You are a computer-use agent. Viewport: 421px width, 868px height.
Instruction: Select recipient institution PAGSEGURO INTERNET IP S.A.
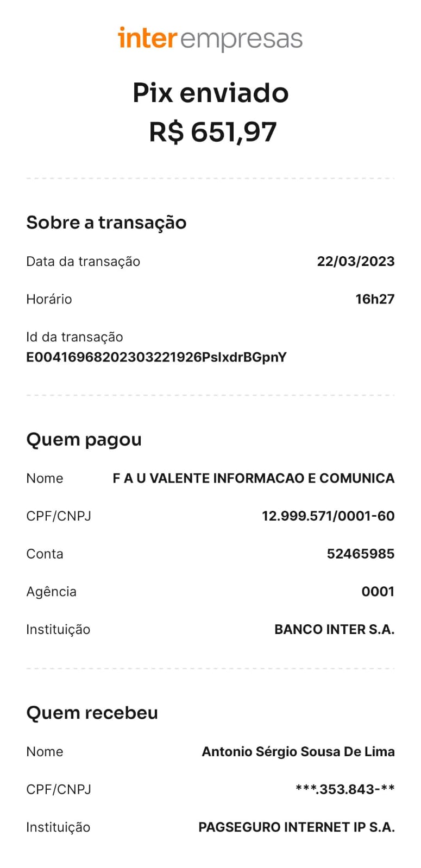point(296,827)
